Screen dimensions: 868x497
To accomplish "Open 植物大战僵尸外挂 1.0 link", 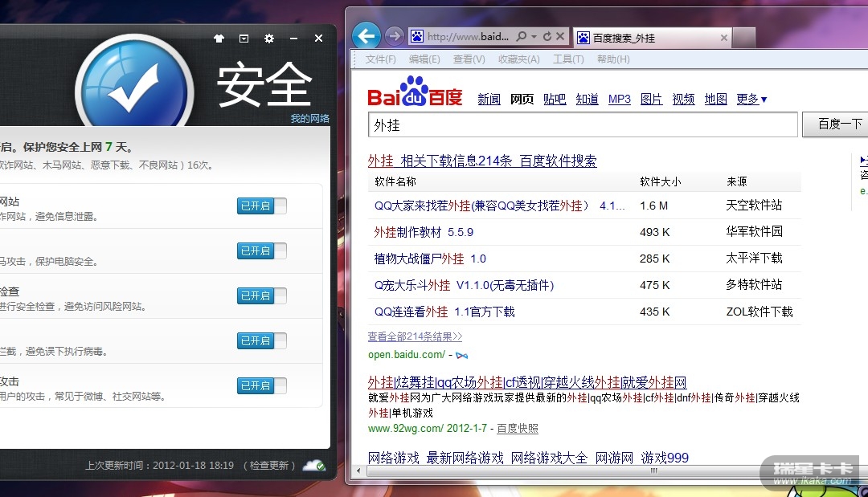I will click(430, 259).
